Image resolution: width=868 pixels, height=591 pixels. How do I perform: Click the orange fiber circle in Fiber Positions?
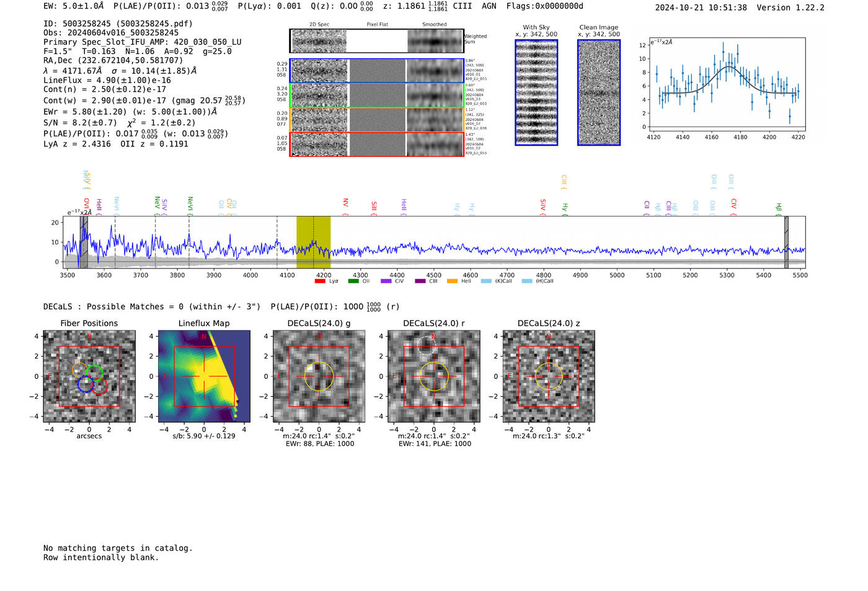[x=81, y=370]
